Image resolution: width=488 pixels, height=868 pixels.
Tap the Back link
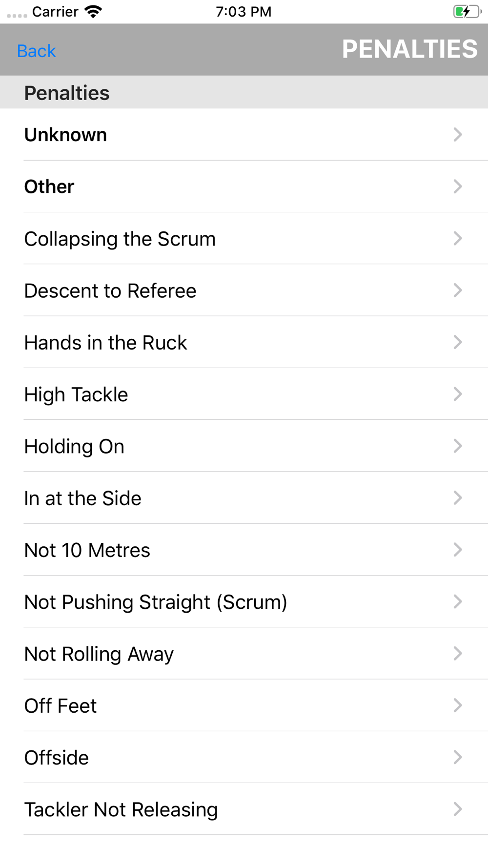[37, 51]
